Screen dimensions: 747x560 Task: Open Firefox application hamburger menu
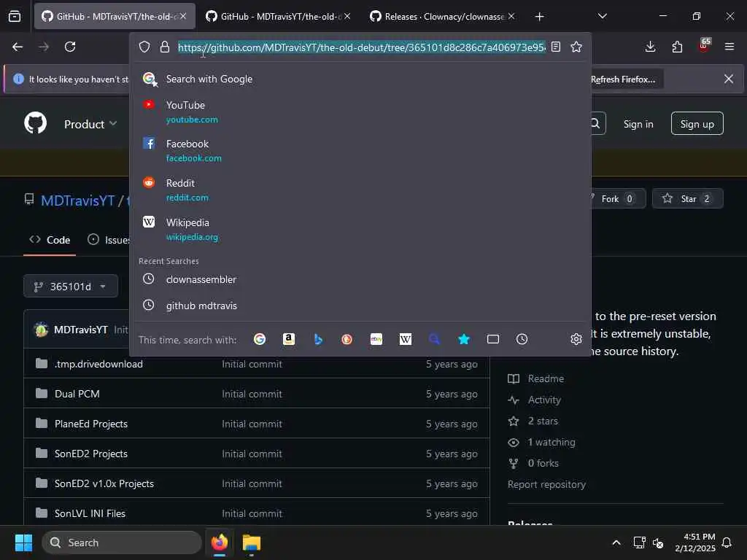coord(729,47)
